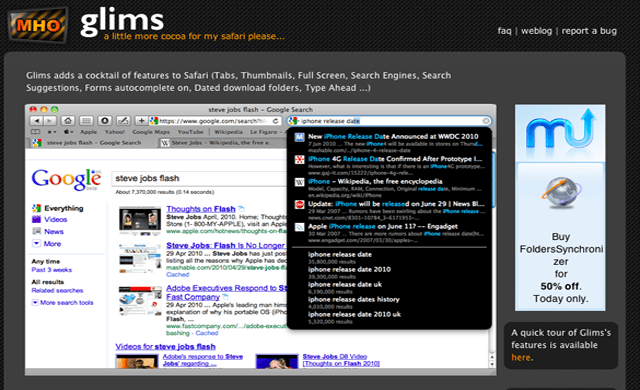Image resolution: width=640 pixels, height=390 pixels.
Task: Open 'New iPhone Release Date Announced at WWDC 2010'
Action: [393, 136]
